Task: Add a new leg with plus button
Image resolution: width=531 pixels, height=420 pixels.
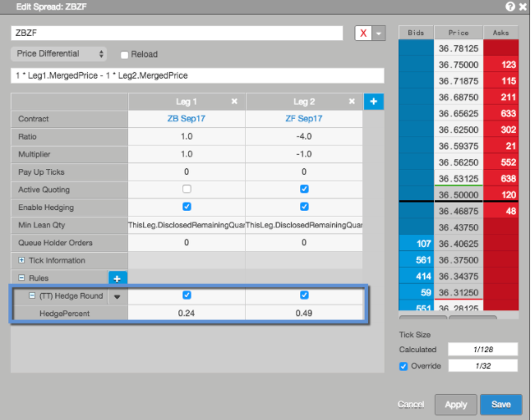Action: coord(374,101)
